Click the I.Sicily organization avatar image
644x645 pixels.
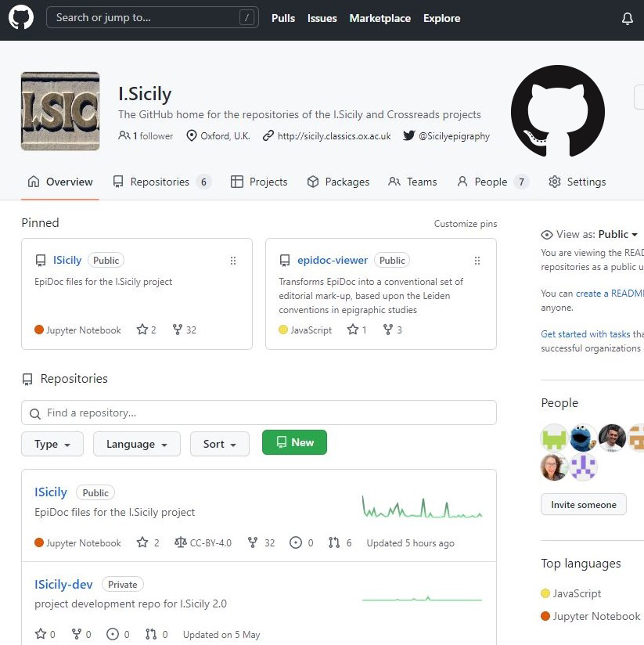[60, 111]
